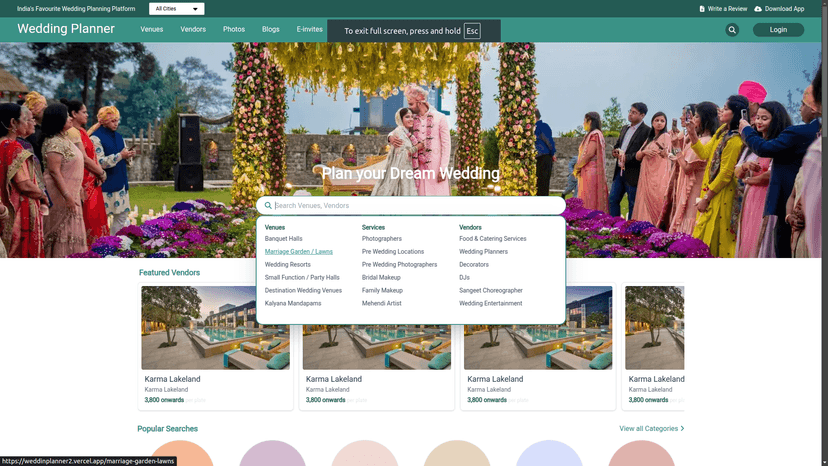Select Small Function / Party Halls
The height and width of the screenshot is (466, 828).
(x=302, y=277)
